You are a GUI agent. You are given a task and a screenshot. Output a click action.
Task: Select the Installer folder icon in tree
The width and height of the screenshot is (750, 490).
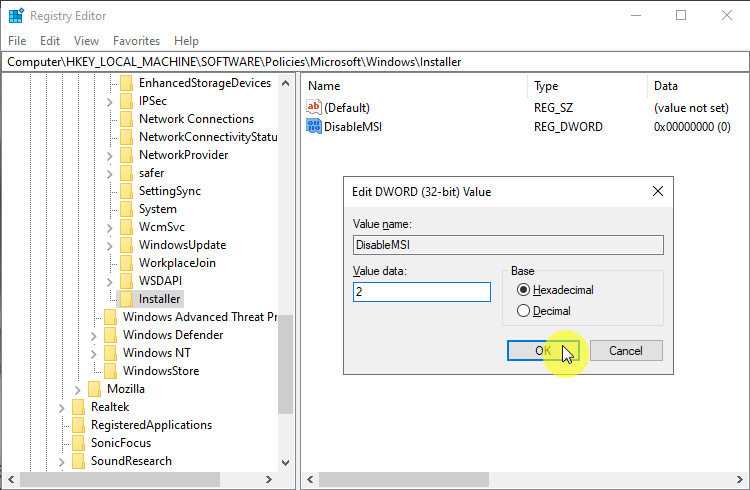tap(126, 299)
